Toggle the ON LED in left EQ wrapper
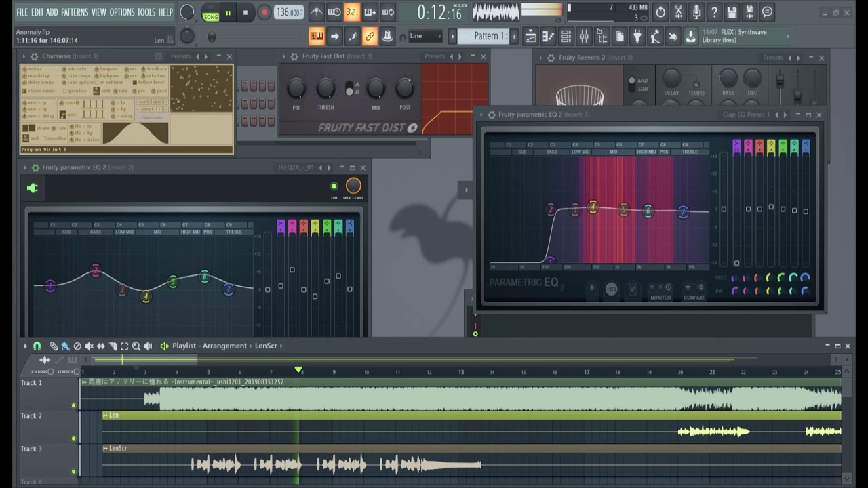Screen dimensions: 868x488 click(x=334, y=186)
